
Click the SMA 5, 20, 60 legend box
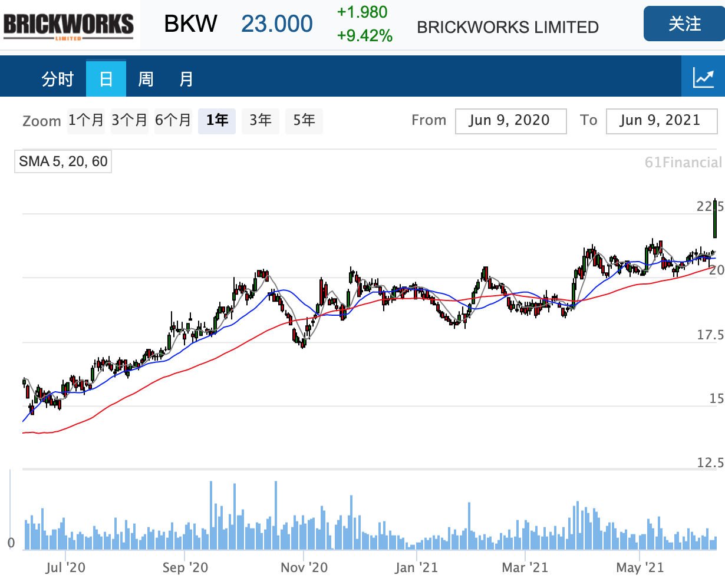(63, 161)
